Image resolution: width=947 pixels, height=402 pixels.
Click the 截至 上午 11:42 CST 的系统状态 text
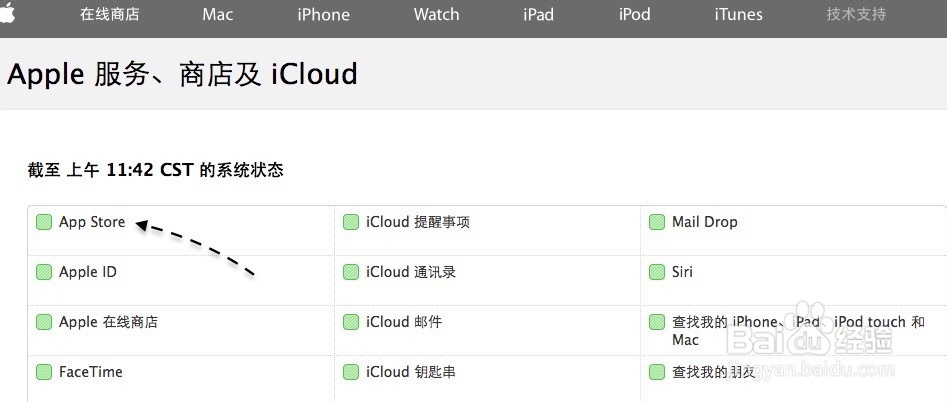click(x=156, y=170)
